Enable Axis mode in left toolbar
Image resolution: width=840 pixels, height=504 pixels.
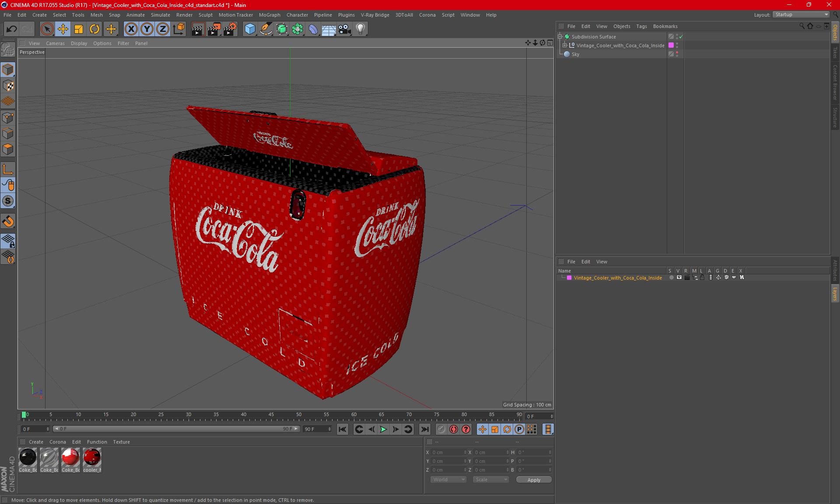pyautogui.click(x=8, y=169)
